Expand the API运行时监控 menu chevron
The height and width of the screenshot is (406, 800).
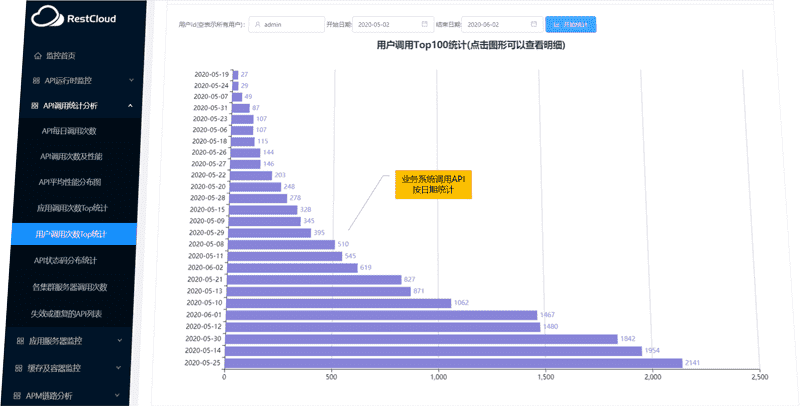pyautogui.click(x=131, y=80)
